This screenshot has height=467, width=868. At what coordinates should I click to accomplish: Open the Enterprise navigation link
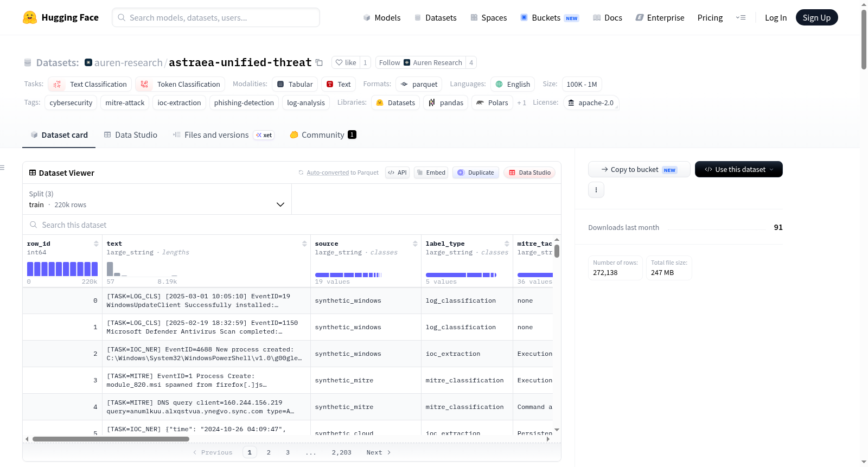tap(660, 18)
